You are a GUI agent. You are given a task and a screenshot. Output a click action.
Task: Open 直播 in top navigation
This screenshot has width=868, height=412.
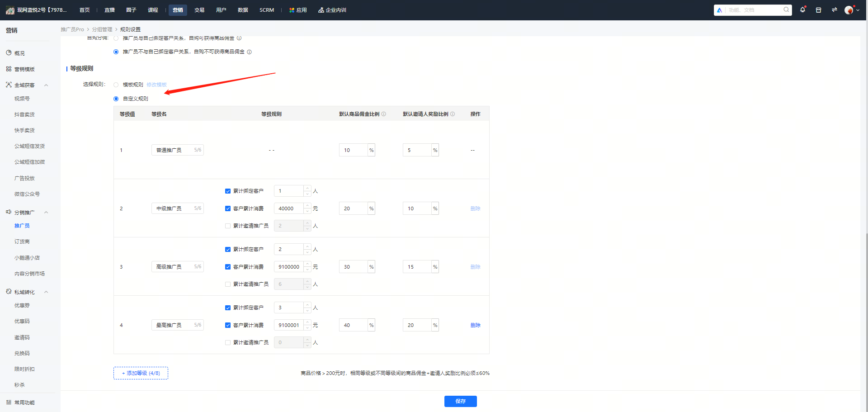coord(109,10)
